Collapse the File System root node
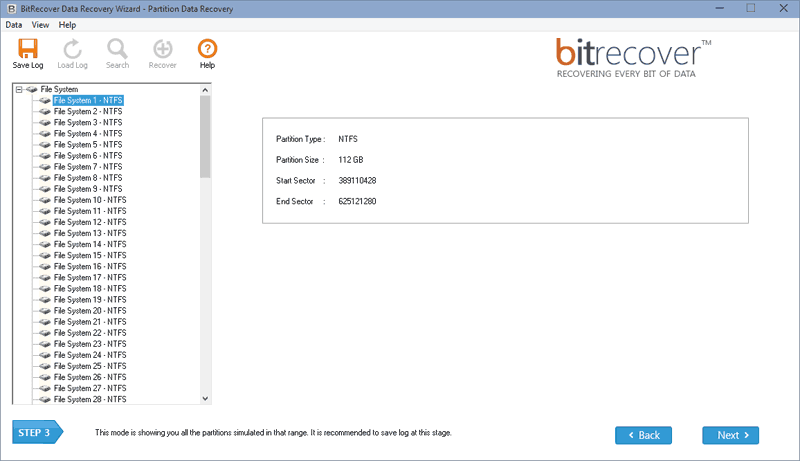800x461 pixels. 19,89
